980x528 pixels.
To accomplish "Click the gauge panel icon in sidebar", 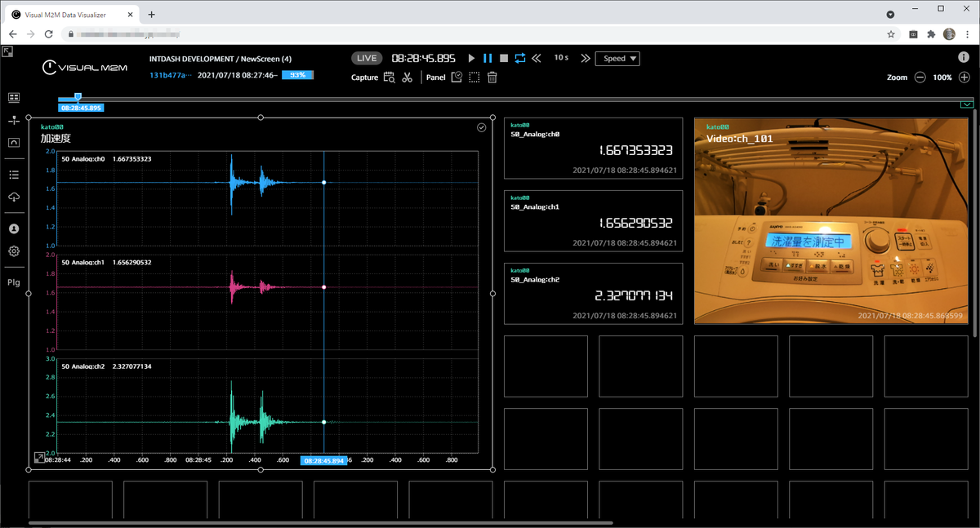I will pyautogui.click(x=14, y=142).
